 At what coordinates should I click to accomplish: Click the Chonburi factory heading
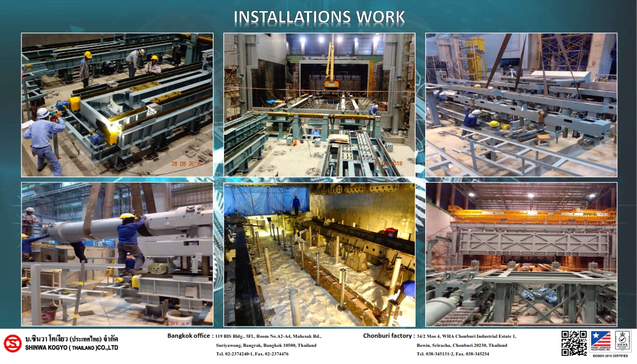pos(388,336)
